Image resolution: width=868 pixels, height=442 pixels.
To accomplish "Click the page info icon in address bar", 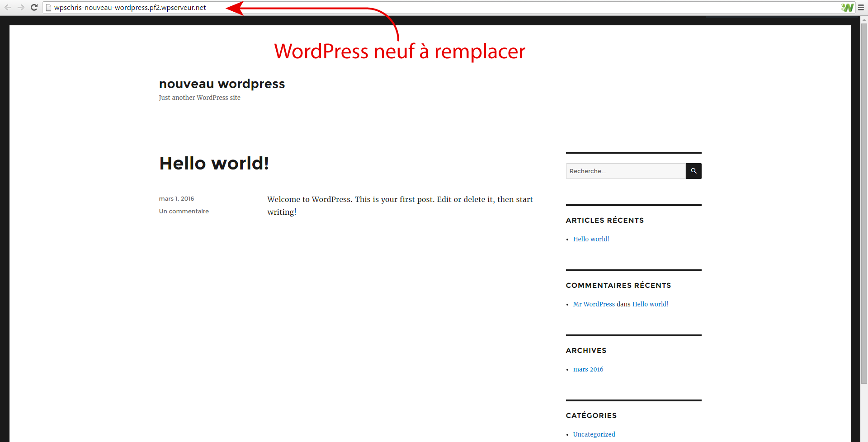I will (x=49, y=8).
